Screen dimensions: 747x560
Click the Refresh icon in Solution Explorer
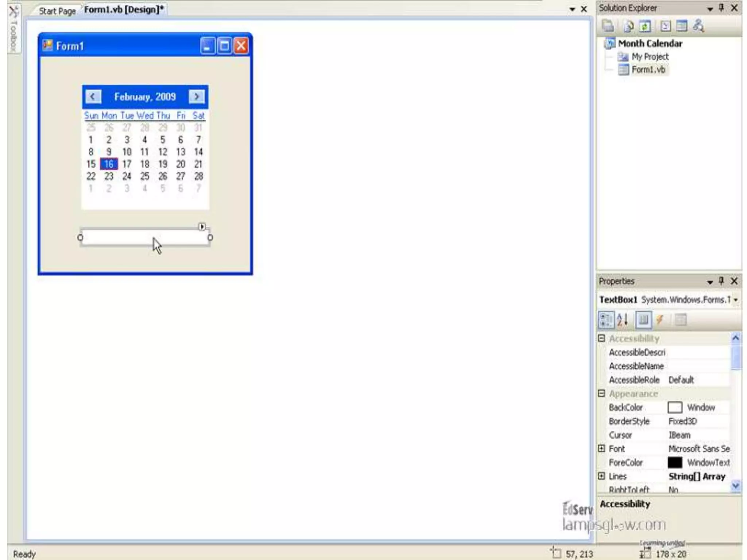[x=645, y=26]
